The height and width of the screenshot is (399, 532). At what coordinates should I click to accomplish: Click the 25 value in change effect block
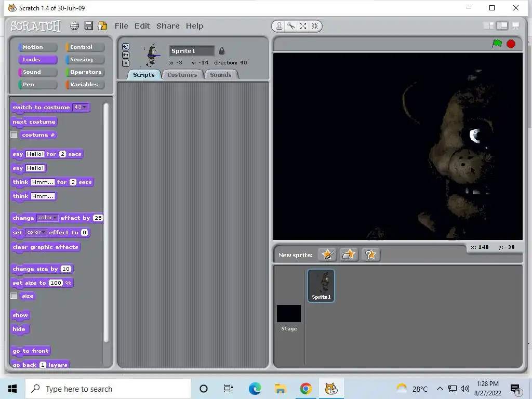pos(98,218)
